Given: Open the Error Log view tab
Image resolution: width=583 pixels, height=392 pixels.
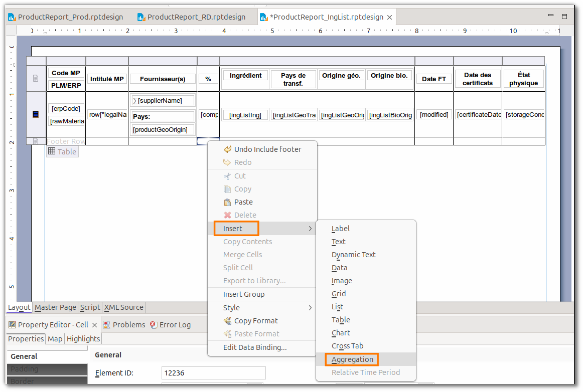Looking at the screenshot, I should click(170, 325).
